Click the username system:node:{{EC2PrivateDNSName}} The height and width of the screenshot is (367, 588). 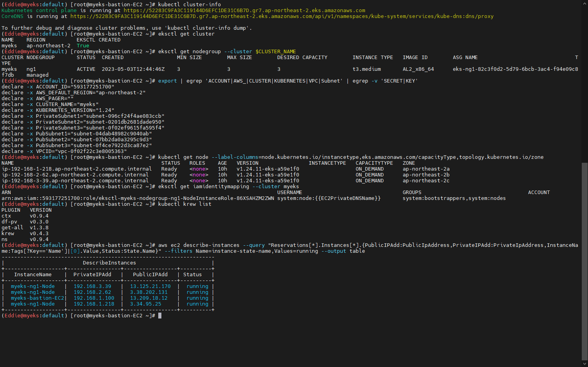329,198
